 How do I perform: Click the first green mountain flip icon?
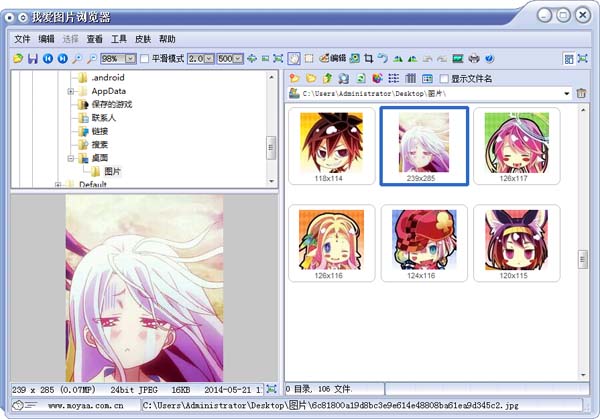398,59
